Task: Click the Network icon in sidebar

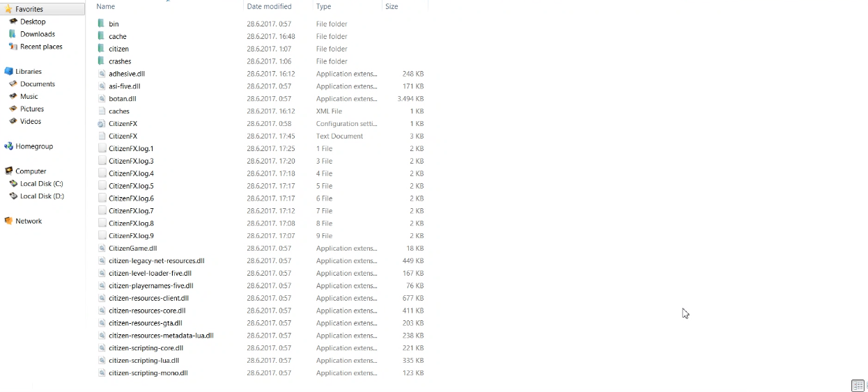Action: (8, 221)
